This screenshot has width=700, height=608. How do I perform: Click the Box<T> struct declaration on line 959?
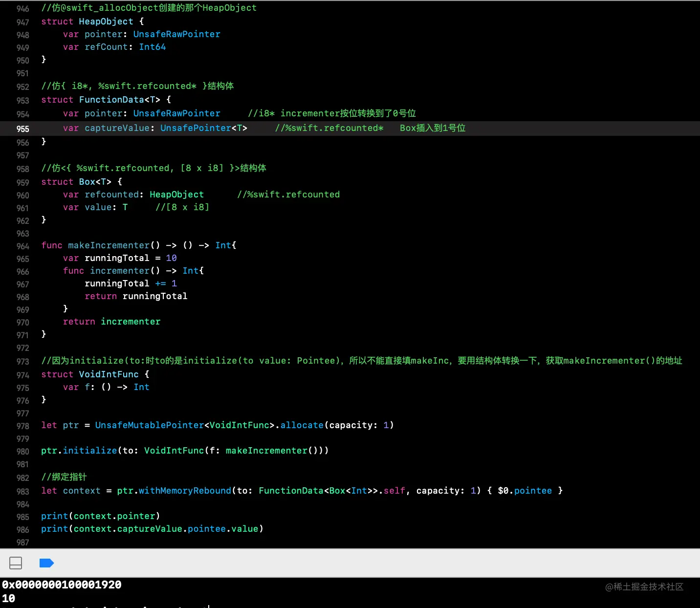click(x=95, y=182)
